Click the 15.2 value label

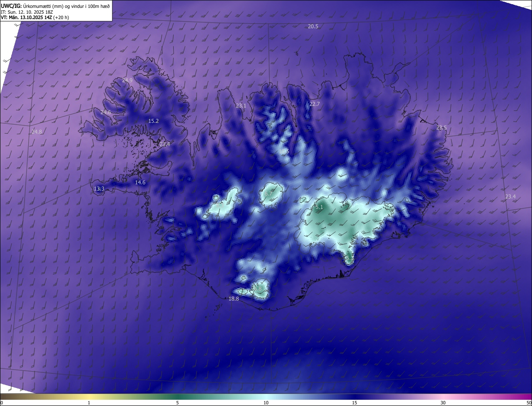153,121
